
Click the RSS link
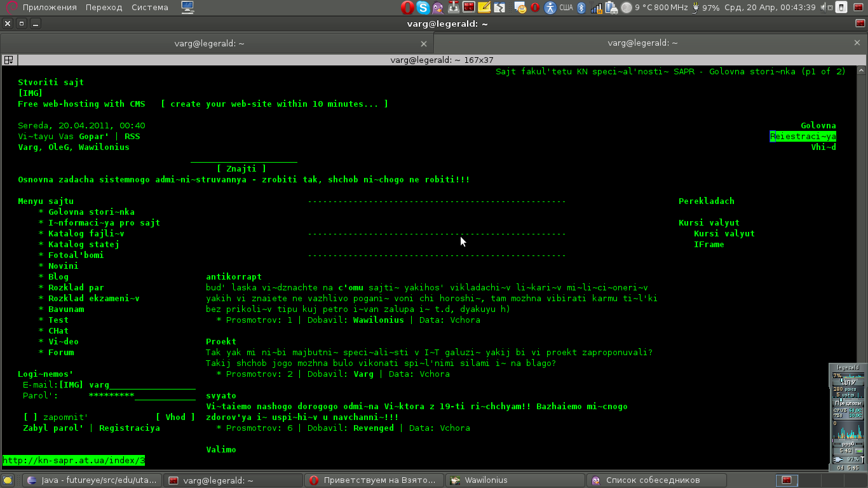(x=132, y=137)
